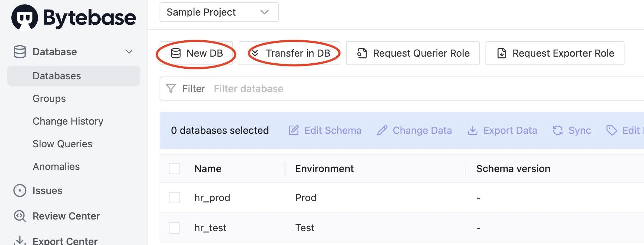The width and height of the screenshot is (644, 245).
Task: Open the Sample Project dropdown
Action: (x=219, y=12)
